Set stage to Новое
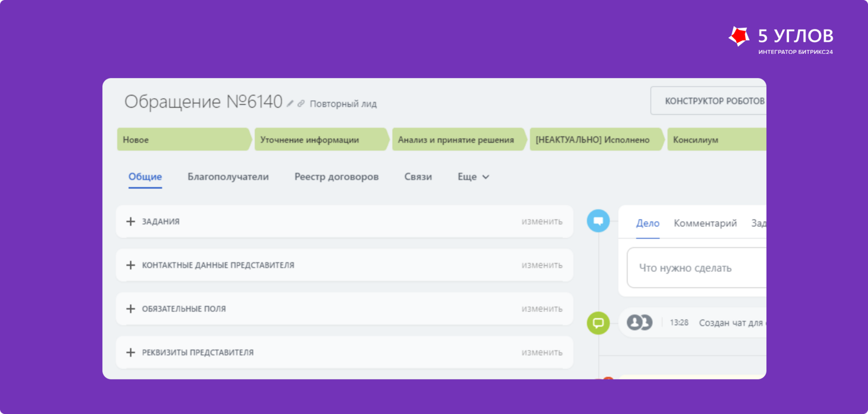Screen dimensions: 868x414 184,140
